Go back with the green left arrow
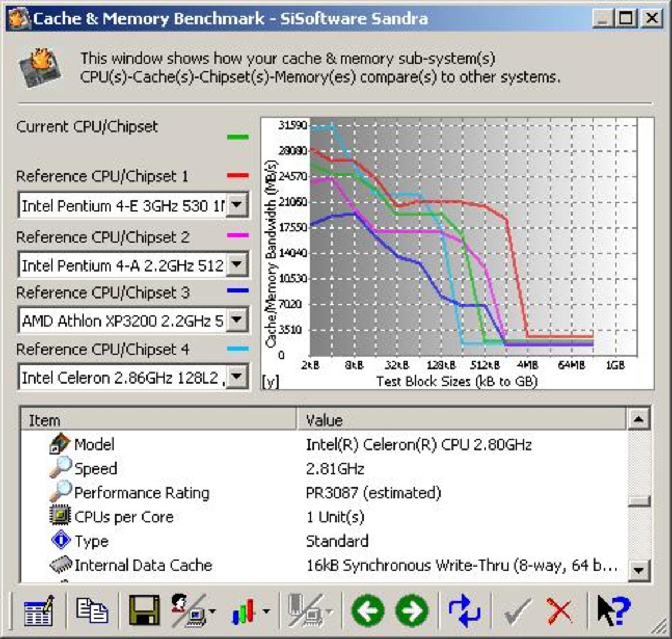The image size is (672, 639). [367, 610]
